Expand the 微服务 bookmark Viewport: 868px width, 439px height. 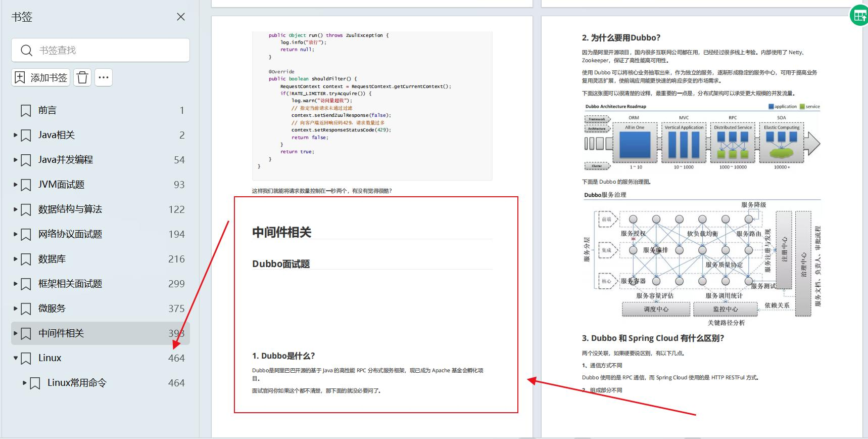[16, 309]
